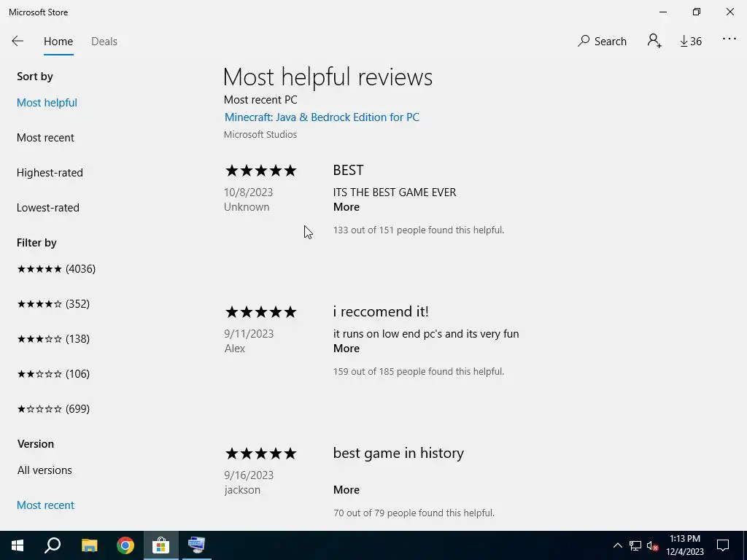The height and width of the screenshot is (560, 747).
Task: Filter by four-star reviews (352)
Action: tap(53, 304)
